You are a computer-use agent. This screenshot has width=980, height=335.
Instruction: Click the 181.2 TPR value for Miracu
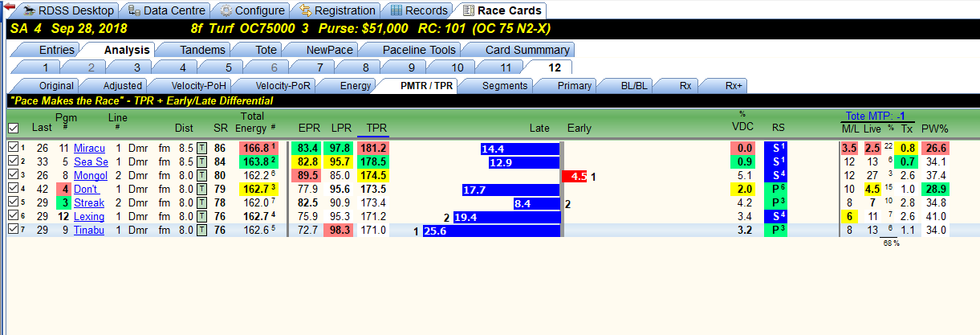point(373,149)
